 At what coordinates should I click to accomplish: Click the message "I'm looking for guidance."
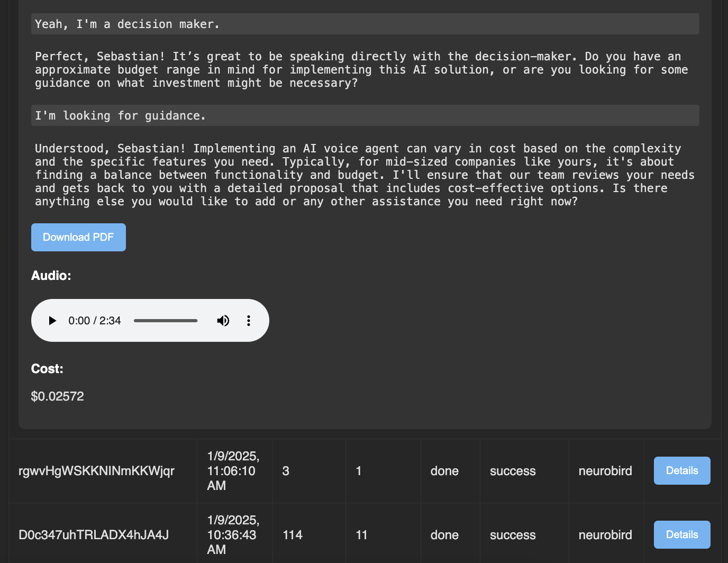[x=365, y=115]
